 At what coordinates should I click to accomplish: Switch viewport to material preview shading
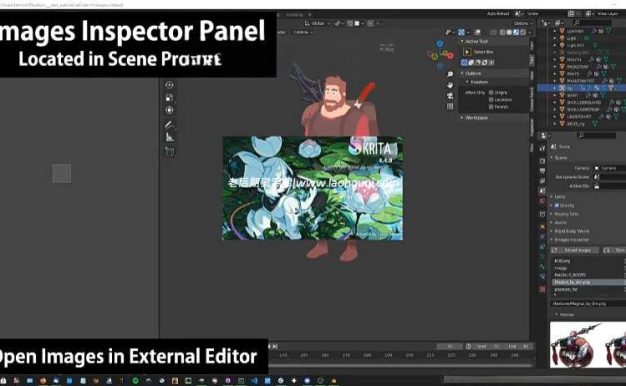pos(516,32)
